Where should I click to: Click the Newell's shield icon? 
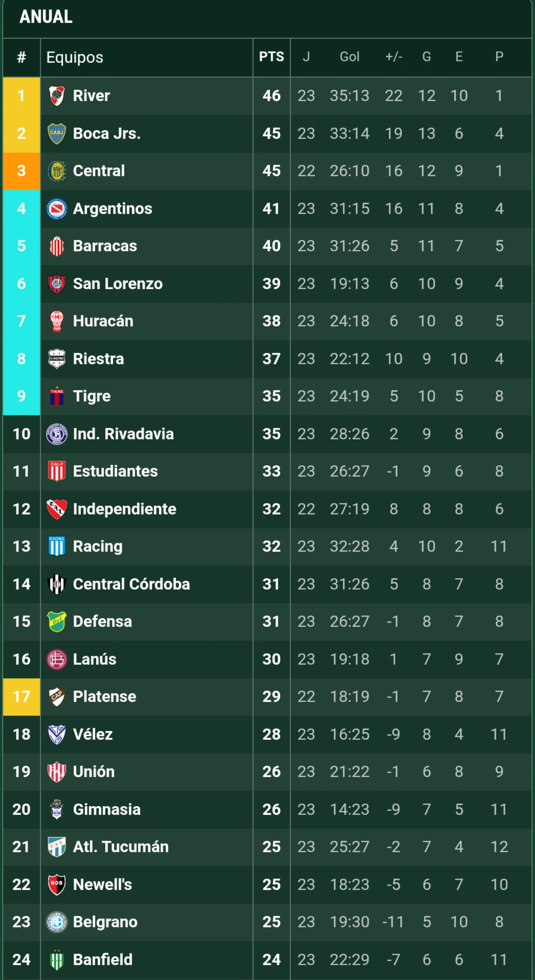[57, 884]
